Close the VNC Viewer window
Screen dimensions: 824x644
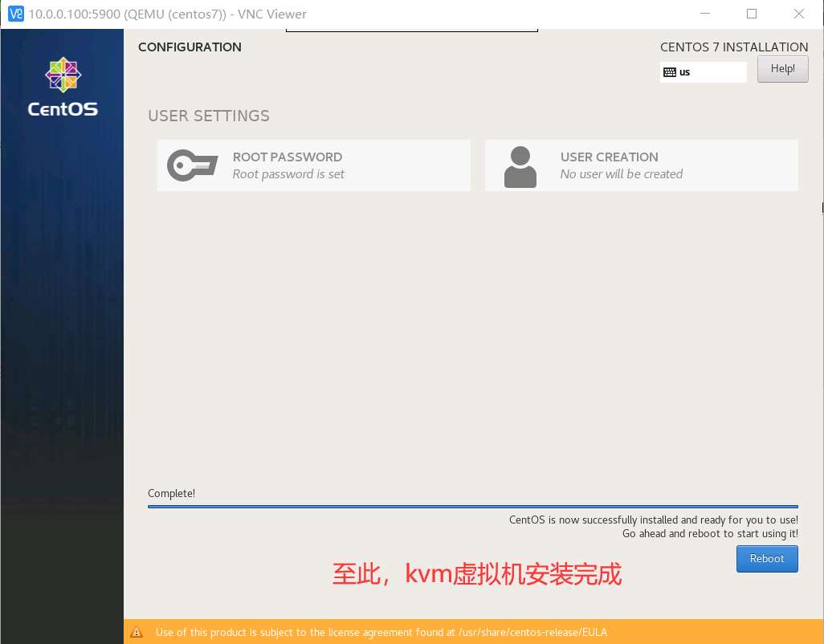[x=799, y=14]
